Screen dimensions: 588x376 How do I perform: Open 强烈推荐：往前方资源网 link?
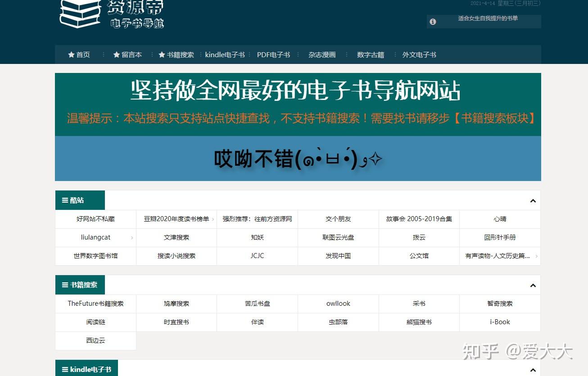point(257,219)
